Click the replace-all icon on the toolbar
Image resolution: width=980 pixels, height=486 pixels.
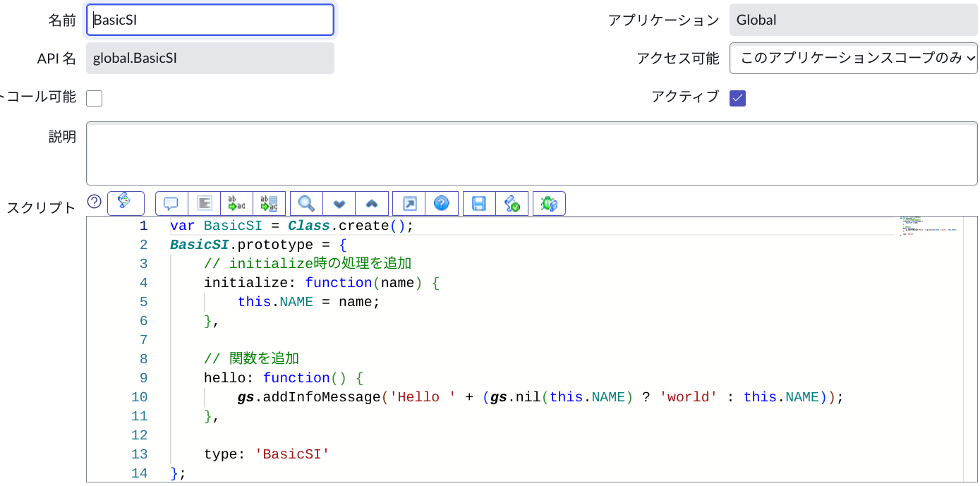(269, 203)
